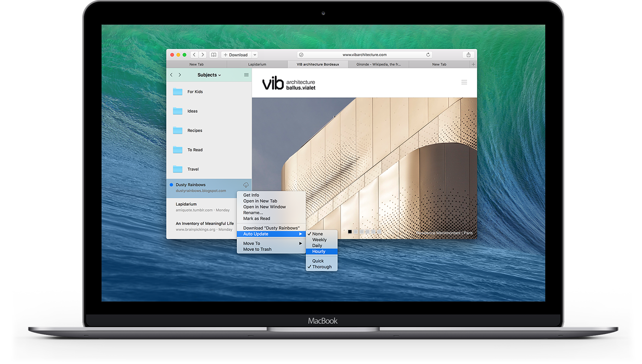The width and height of the screenshot is (642, 364).
Task: Go back using the left arrow icon
Action: tap(194, 54)
